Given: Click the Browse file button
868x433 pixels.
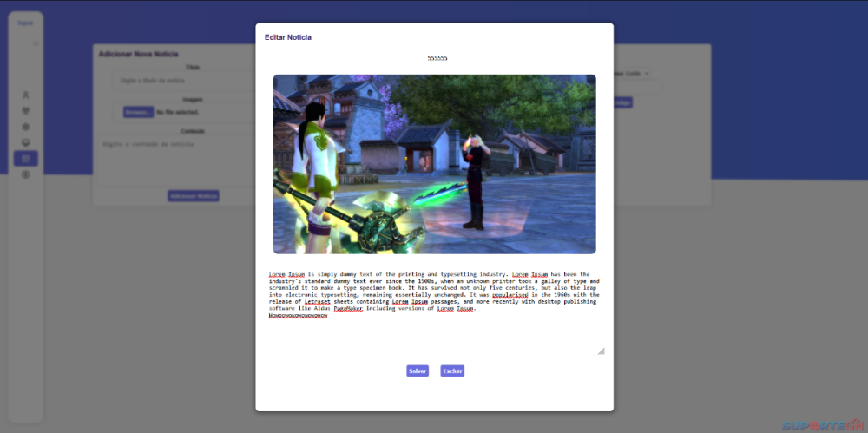Looking at the screenshot, I should (137, 112).
